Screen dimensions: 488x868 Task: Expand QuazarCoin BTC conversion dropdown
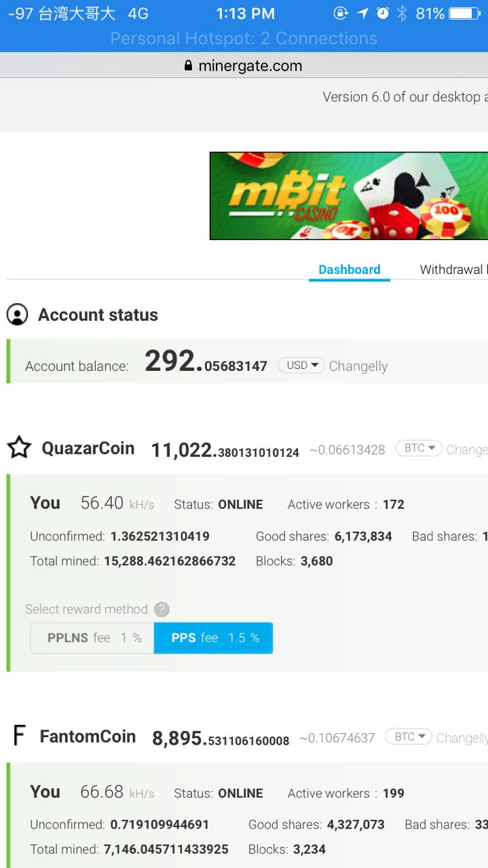coord(419,448)
